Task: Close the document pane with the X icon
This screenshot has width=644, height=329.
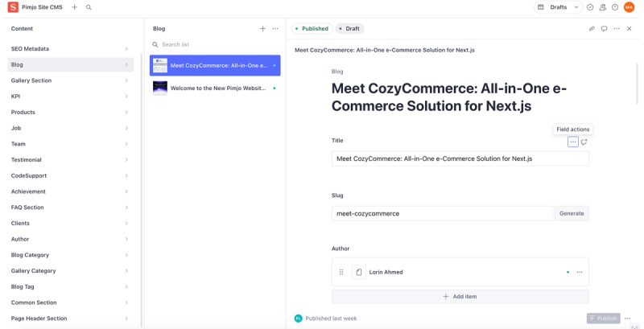Action: (630, 29)
